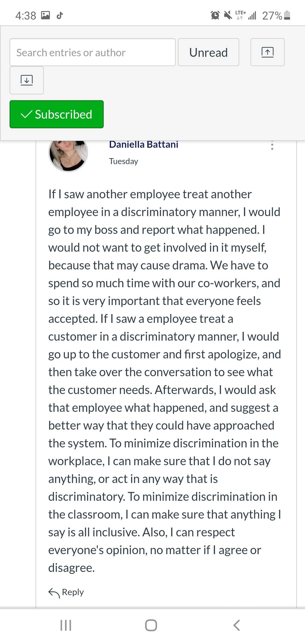Tap the image notification icon in status bar
The image size is (305, 644).
[x=45, y=15]
